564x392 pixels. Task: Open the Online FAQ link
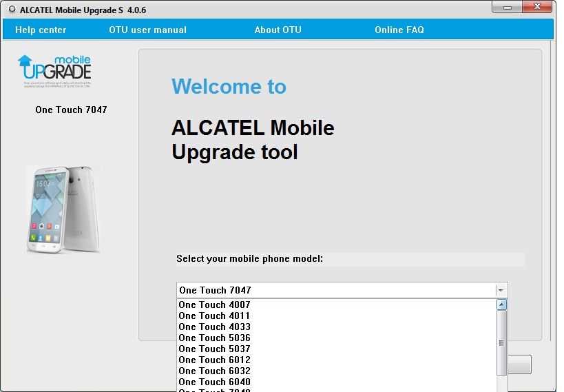[x=399, y=30]
